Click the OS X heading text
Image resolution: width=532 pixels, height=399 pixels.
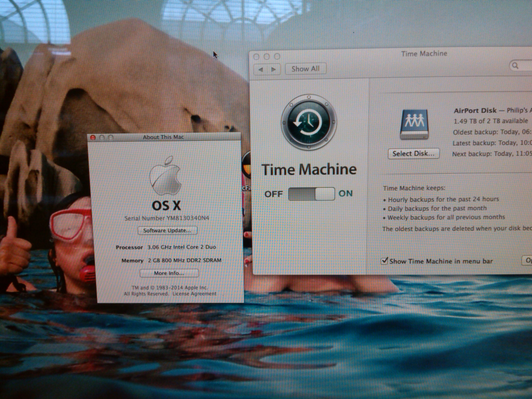click(x=166, y=206)
